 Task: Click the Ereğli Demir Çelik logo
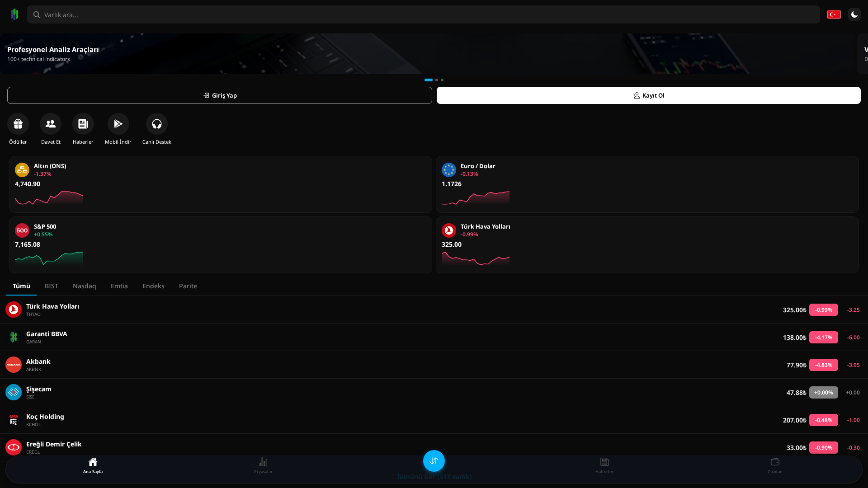[14, 447]
